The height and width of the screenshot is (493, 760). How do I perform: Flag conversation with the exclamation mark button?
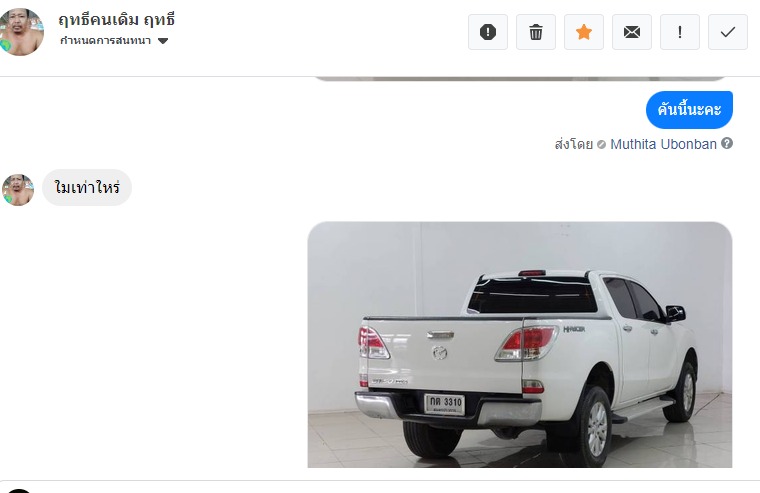pyautogui.click(x=680, y=32)
